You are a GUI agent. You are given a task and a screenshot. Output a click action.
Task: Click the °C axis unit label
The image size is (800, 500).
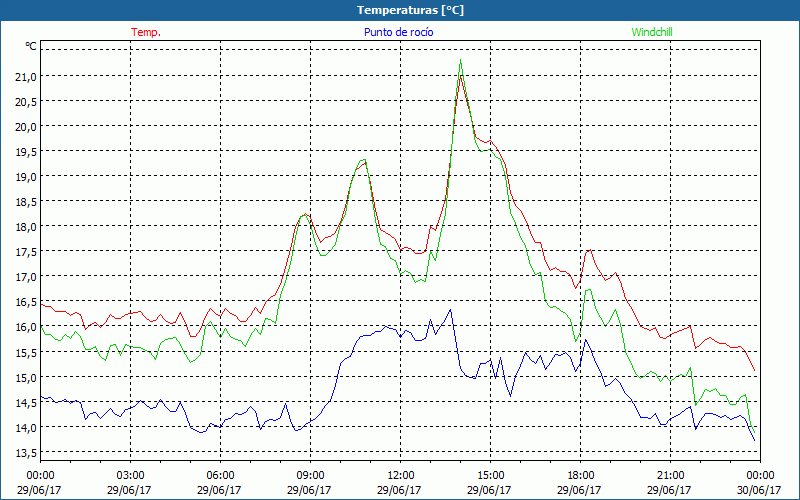(31, 46)
